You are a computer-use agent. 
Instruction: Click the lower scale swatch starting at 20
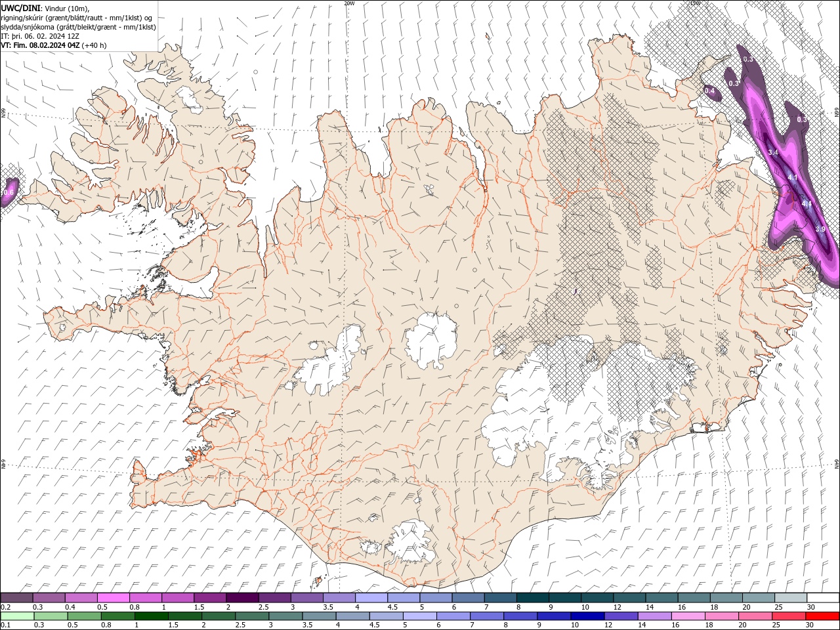coord(755,616)
